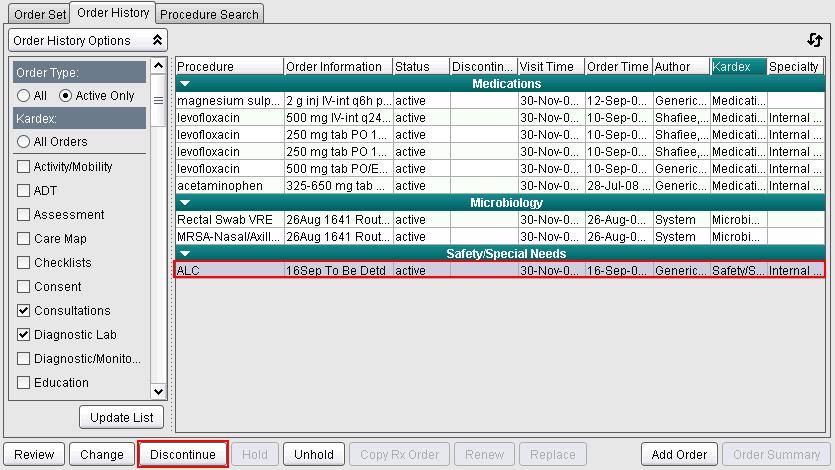Click '325-650 mg tab ...' order information cell

338,186
